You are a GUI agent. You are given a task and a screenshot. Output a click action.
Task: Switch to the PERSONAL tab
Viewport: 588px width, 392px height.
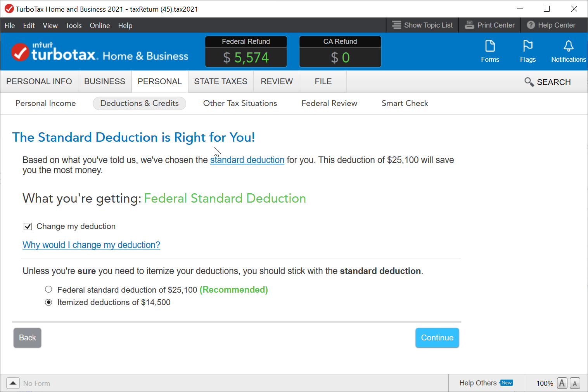pos(160,82)
